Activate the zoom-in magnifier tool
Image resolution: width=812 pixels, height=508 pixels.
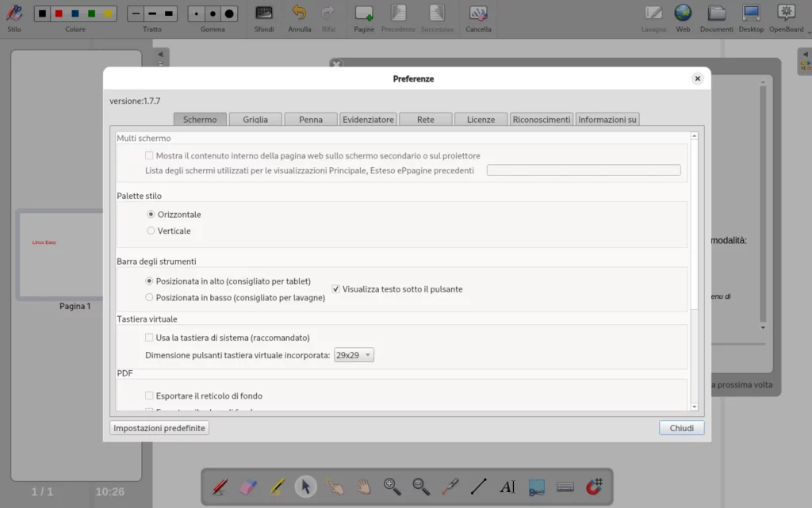(x=392, y=487)
